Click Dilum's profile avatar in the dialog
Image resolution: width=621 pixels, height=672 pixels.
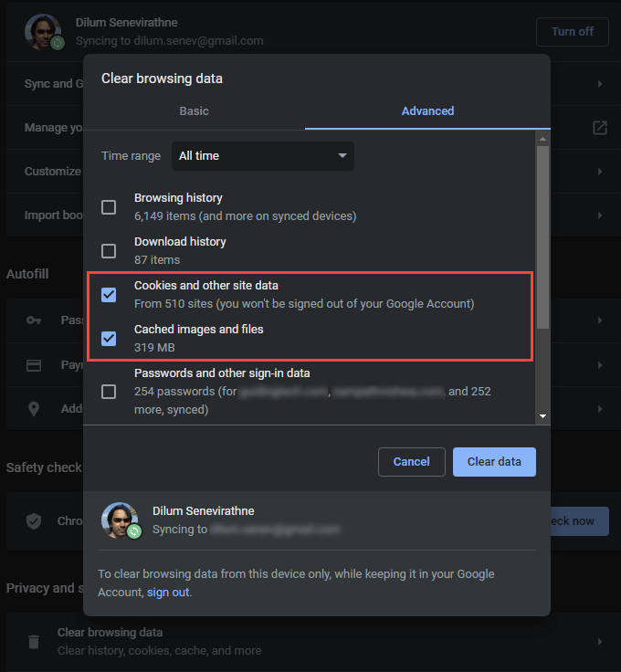[x=119, y=520]
